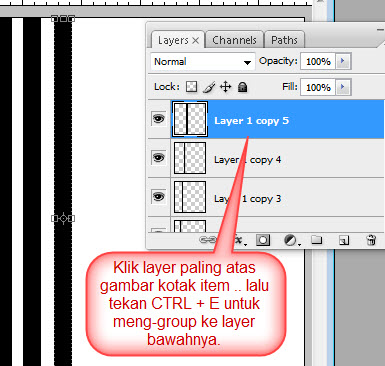This screenshot has height=366, width=385.
Task: Click the Fill value field
Action: [x=318, y=87]
